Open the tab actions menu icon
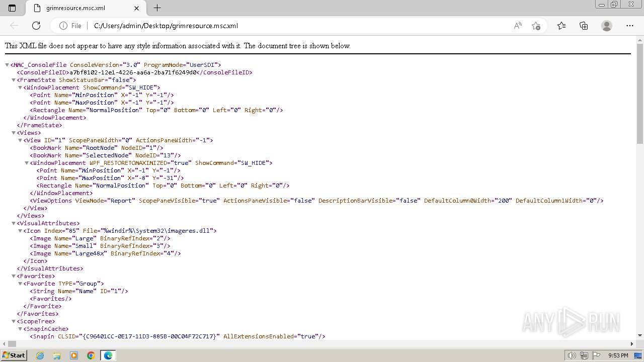Image resolution: width=644 pixels, height=362 pixels. coord(12,8)
